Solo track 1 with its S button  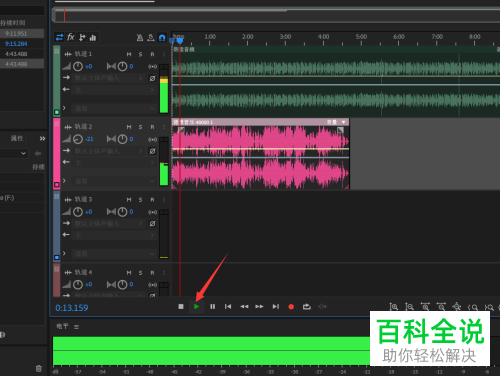pyautogui.click(x=141, y=54)
